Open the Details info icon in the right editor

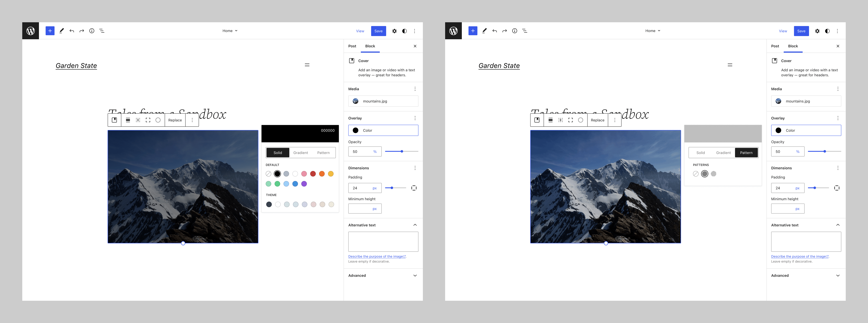[514, 31]
